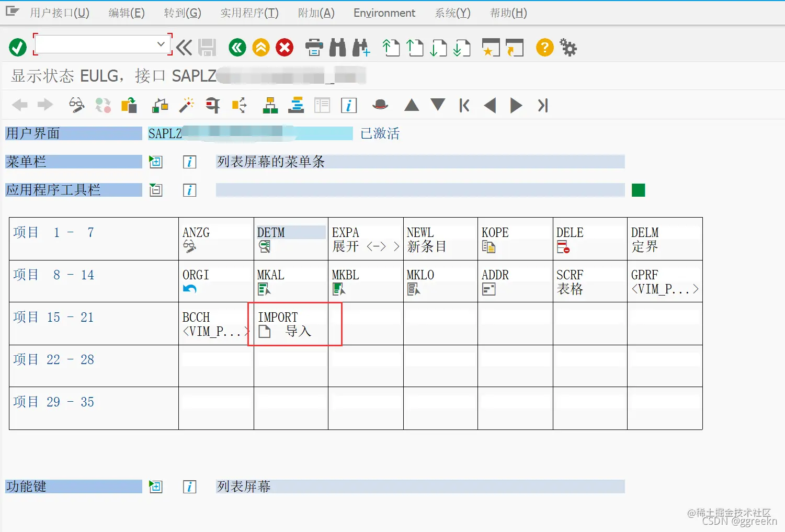The width and height of the screenshot is (785, 532).
Task: Open customize layout with the gears icon
Action: (568, 47)
